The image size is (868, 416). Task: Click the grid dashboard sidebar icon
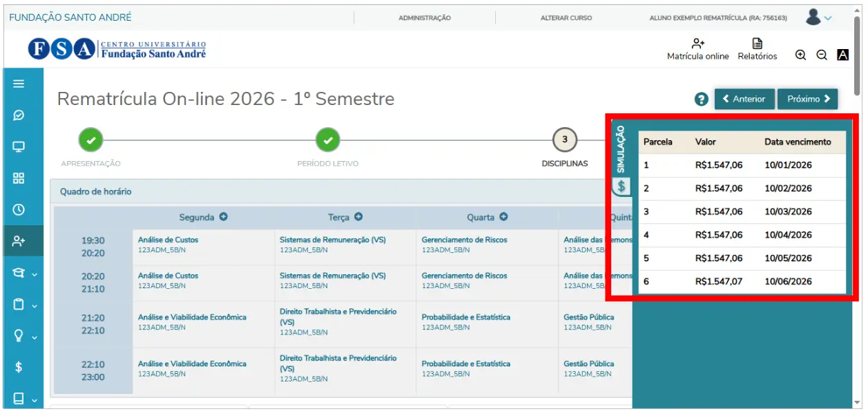(x=19, y=178)
